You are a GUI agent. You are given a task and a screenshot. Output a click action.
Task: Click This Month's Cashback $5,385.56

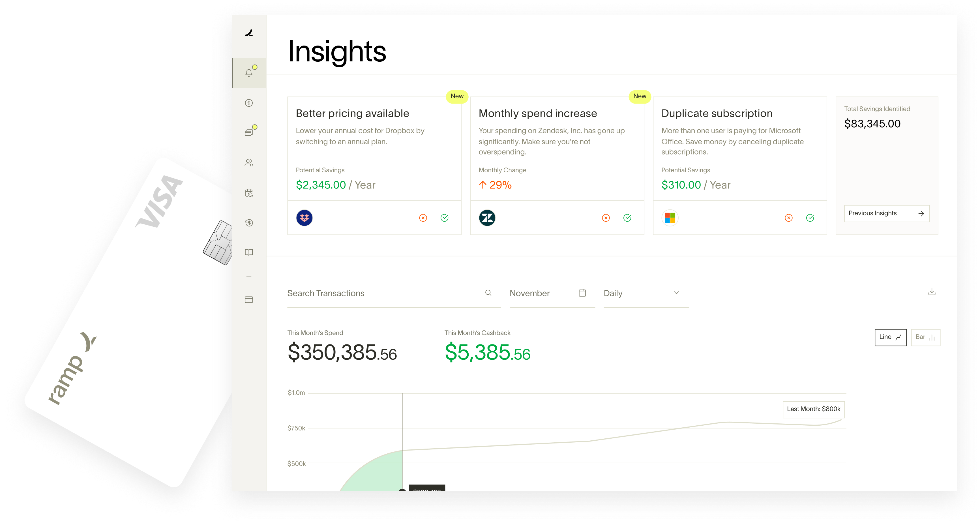(487, 352)
